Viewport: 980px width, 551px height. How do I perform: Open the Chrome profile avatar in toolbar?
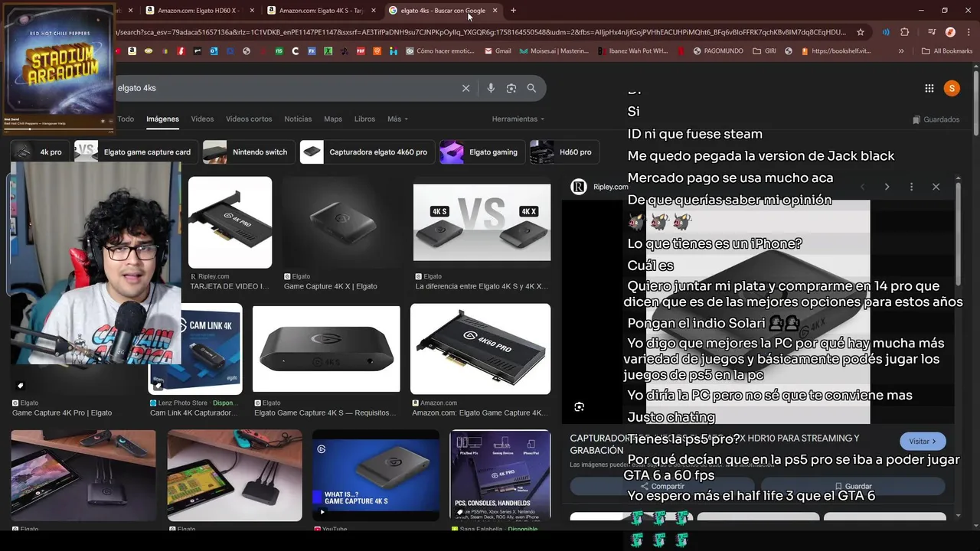coord(950,32)
